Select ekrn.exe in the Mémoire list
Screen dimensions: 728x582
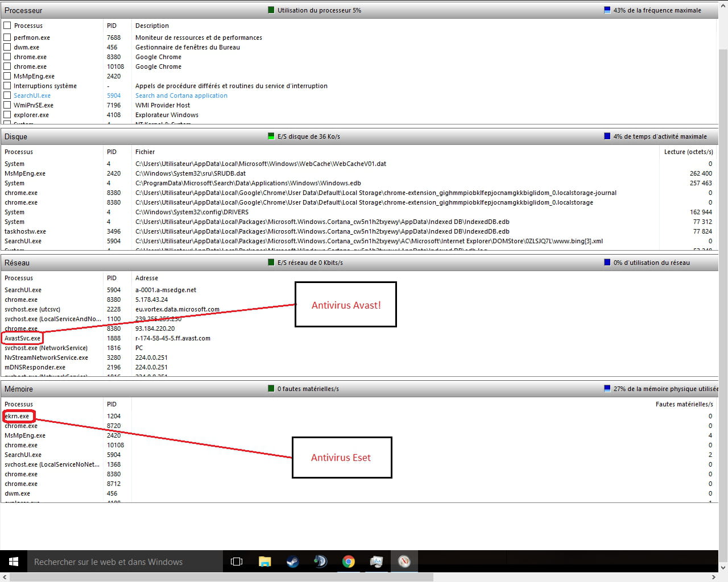(17, 416)
